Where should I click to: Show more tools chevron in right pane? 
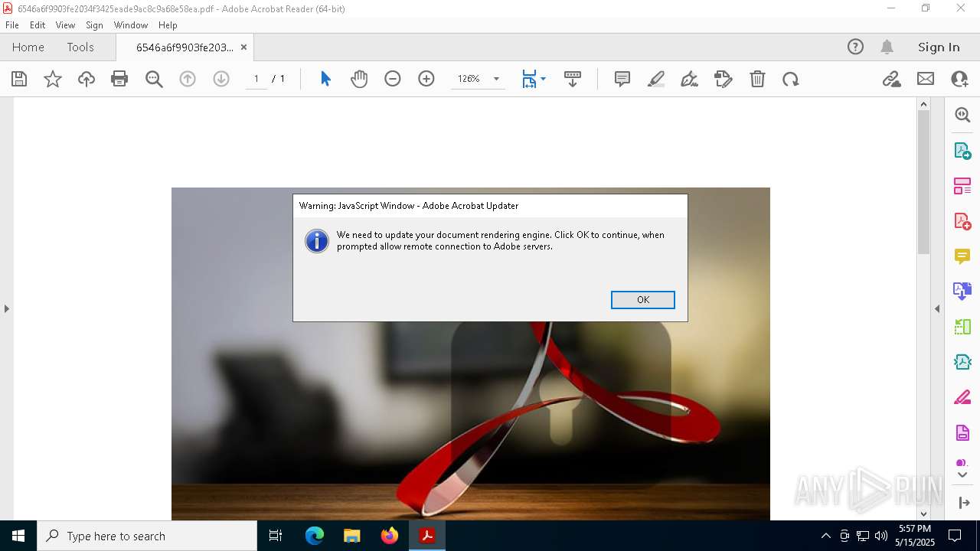(962, 475)
